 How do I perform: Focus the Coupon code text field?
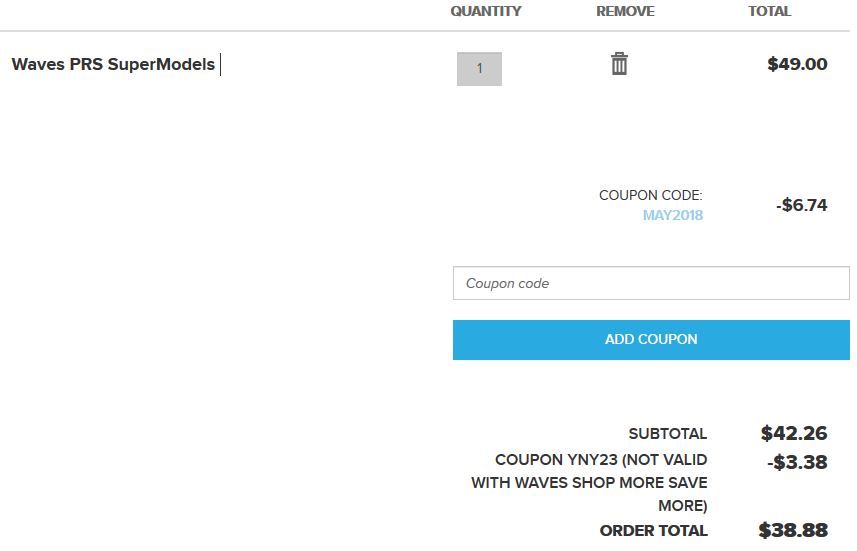click(x=651, y=283)
